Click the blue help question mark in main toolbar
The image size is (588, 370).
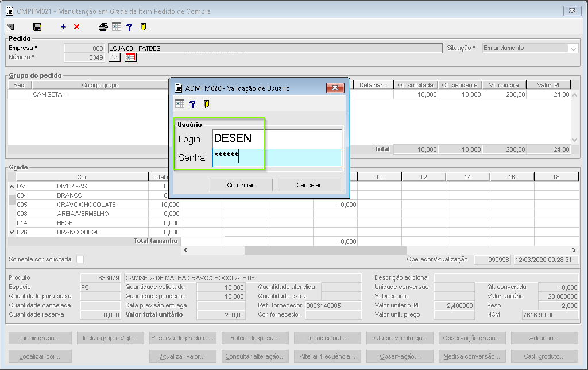(129, 27)
